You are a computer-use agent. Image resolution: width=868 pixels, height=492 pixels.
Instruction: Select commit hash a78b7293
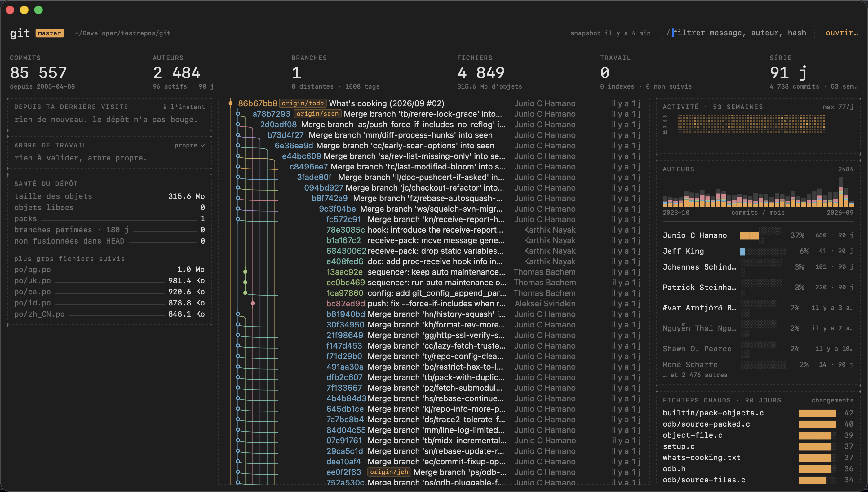[x=271, y=114]
